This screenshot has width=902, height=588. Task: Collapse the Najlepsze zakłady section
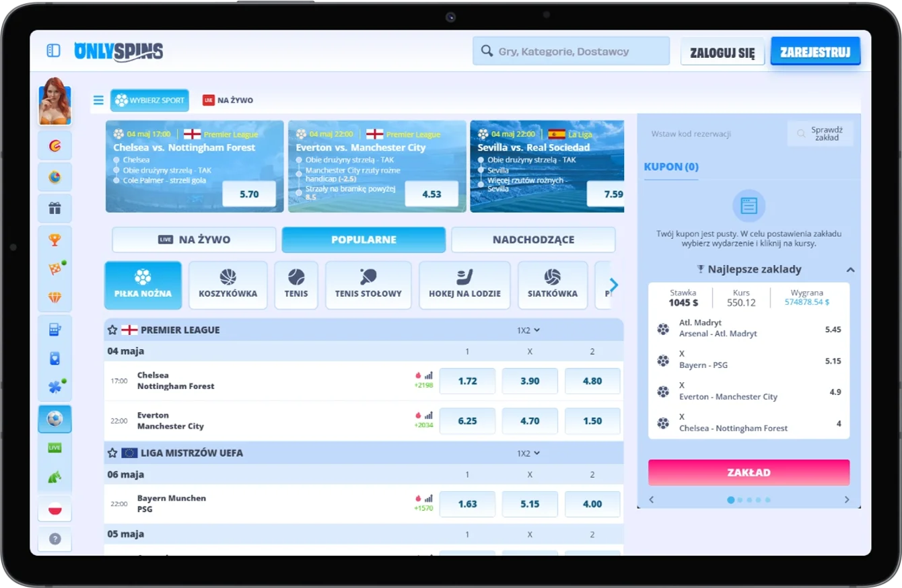click(850, 270)
